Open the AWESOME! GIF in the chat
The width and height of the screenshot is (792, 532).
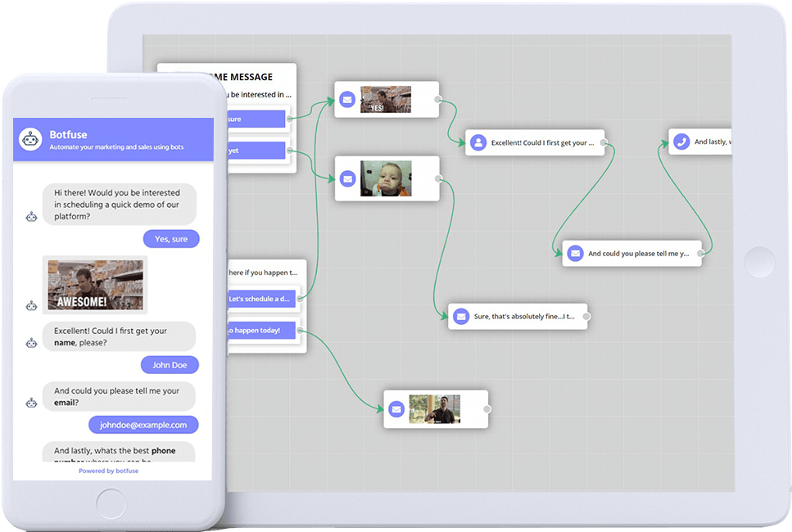click(x=95, y=285)
